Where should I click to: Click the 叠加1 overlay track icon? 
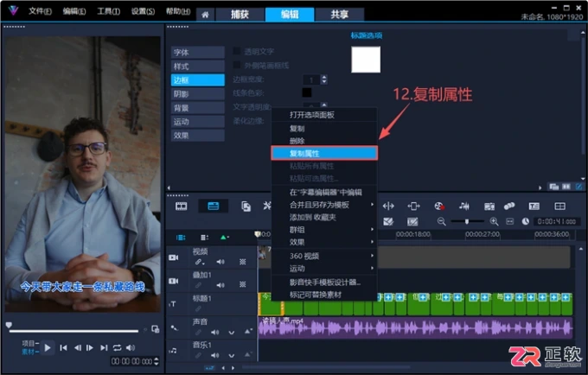pos(173,281)
